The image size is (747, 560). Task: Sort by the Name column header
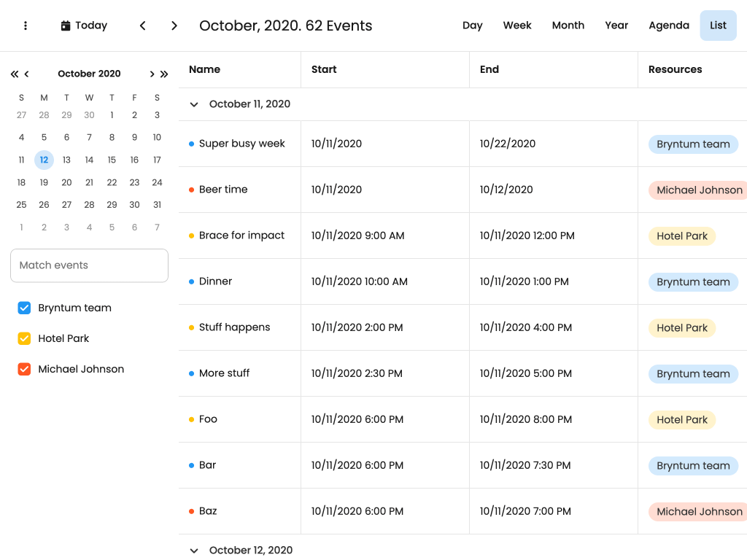coord(205,69)
